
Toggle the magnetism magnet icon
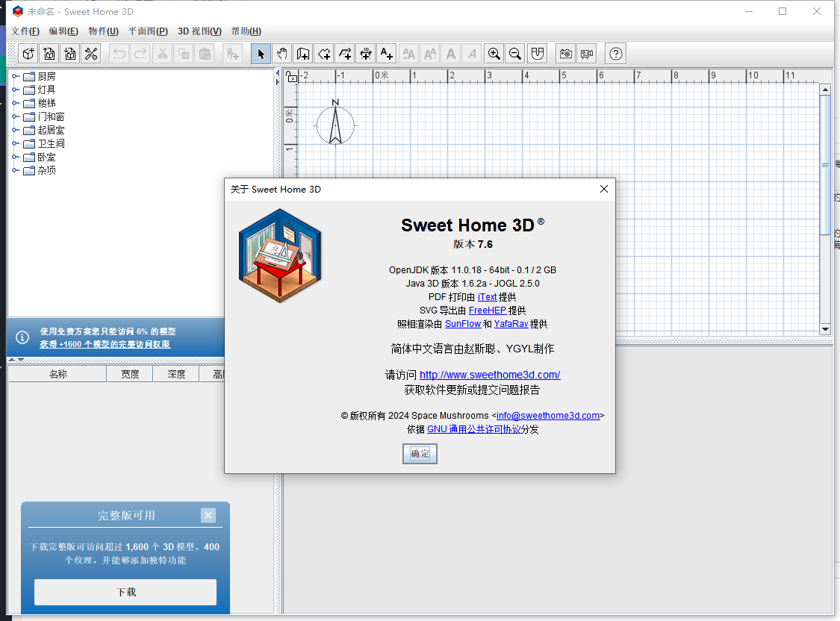(538, 54)
